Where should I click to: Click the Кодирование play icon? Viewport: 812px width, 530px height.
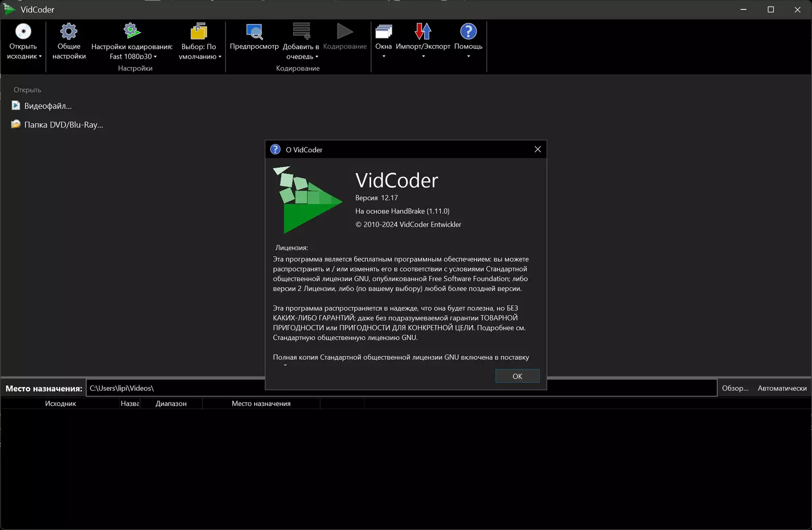pyautogui.click(x=345, y=31)
